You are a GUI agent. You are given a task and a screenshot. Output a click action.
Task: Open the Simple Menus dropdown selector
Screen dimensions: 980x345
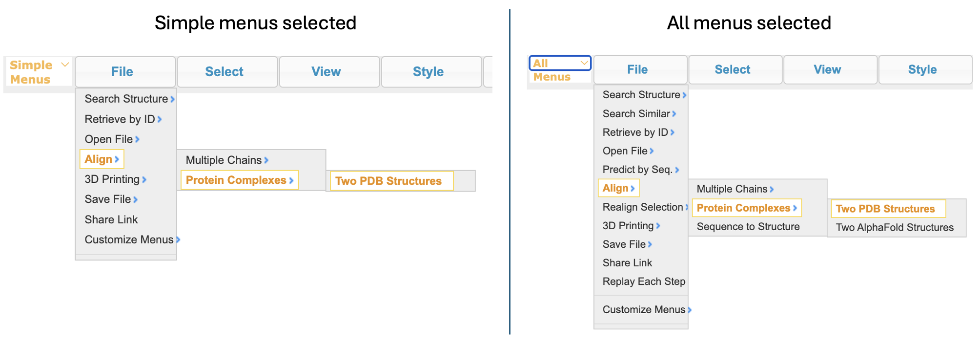pos(38,71)
